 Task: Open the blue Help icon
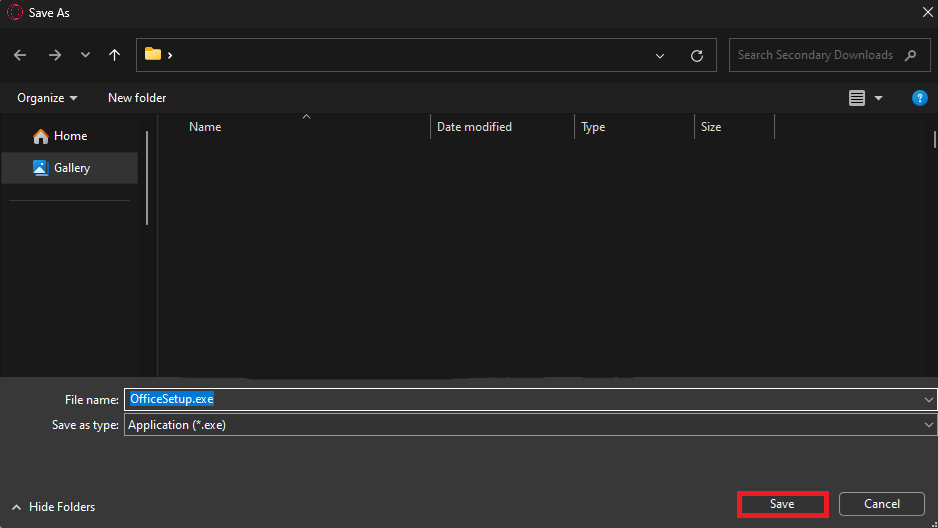(919, 98)
